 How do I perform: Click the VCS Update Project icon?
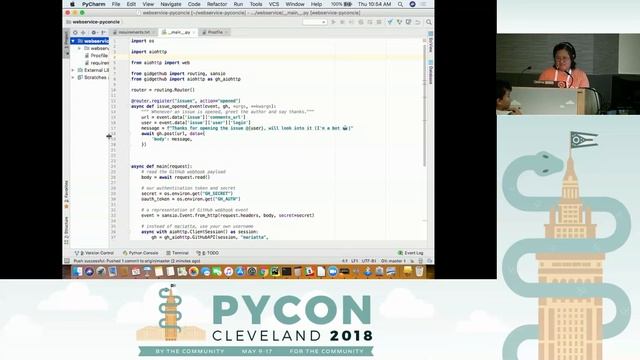tap(390, 22)
